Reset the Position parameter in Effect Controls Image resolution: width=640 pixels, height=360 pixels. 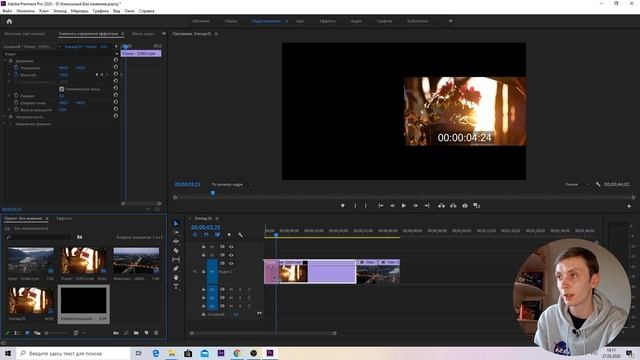(116, 67)
